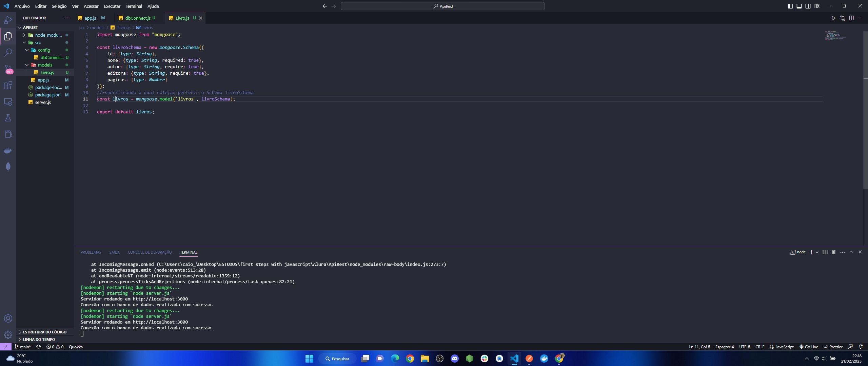
Task: Open remote window indicator in status bar
Action: (5, 347)
